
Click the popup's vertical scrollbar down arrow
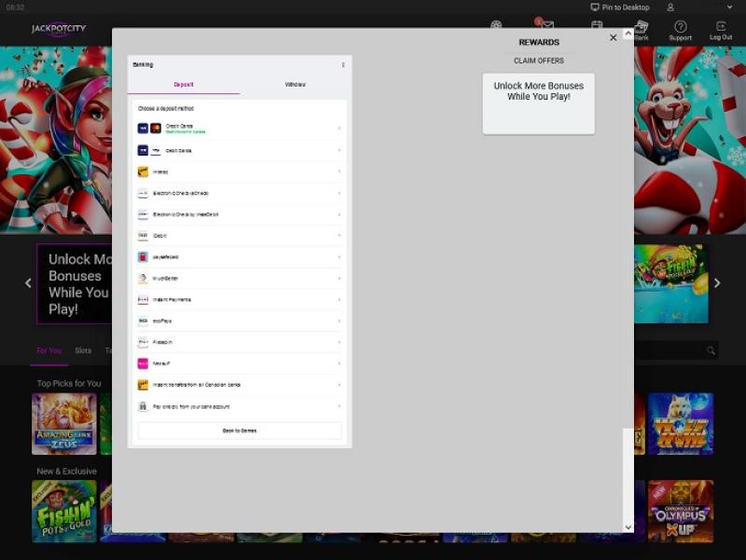628,526
